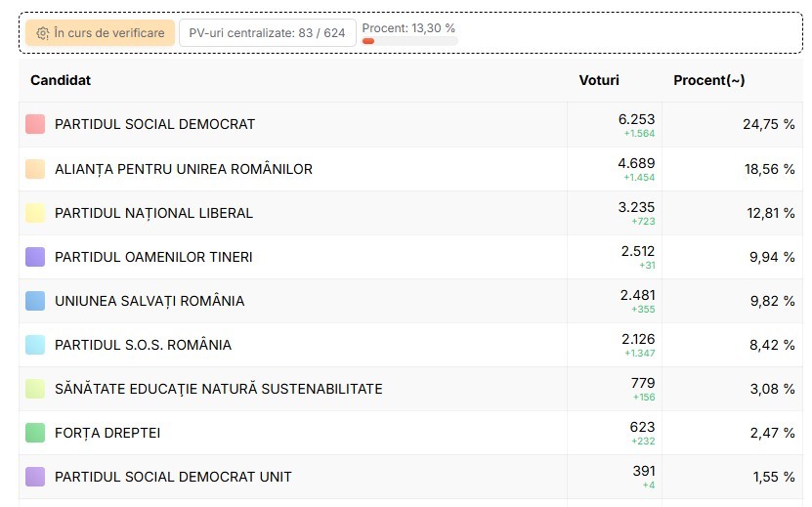Click the green '+156' vote increase
812x507 pixels.
(644, 398)
